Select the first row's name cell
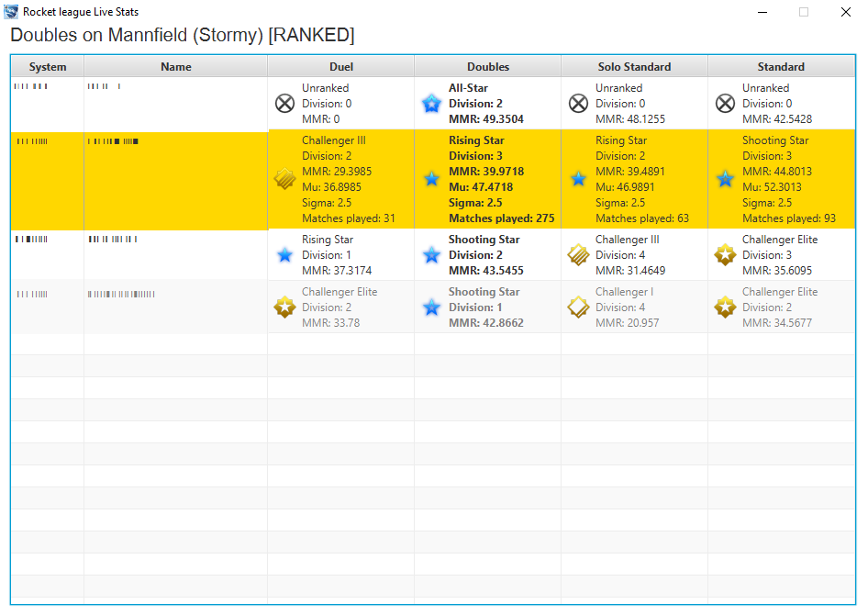 click(x=175, y=105)
